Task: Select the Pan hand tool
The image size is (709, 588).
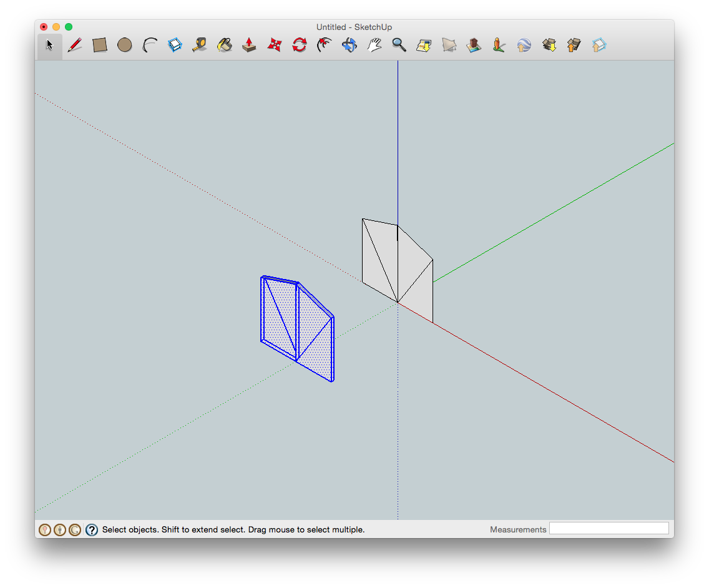Action: tap(374, 45)
